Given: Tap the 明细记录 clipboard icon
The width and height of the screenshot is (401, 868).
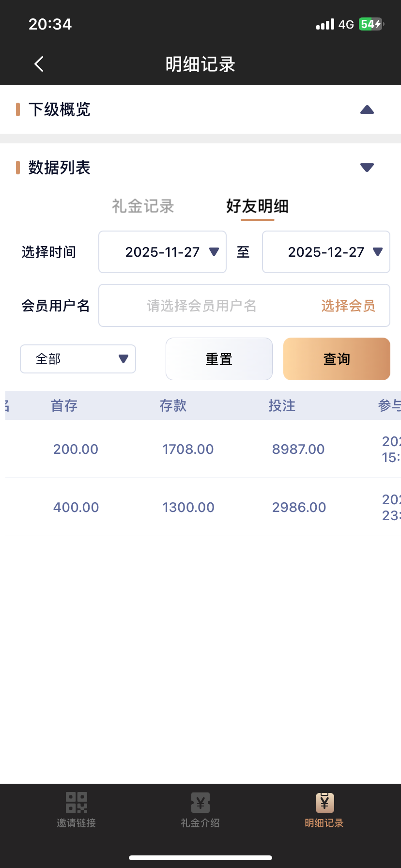Looking at the screenshot, I should click(x=324, y=803).
